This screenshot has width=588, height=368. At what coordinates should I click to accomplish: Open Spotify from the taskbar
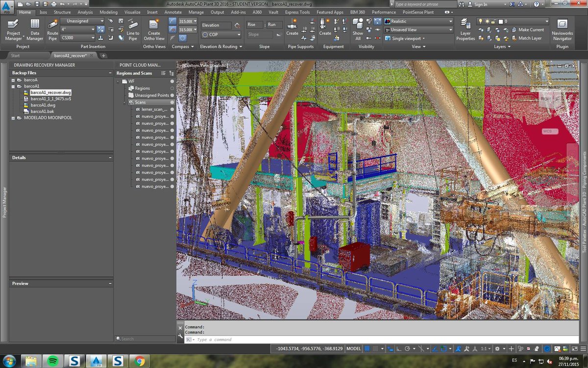point(53,361)
